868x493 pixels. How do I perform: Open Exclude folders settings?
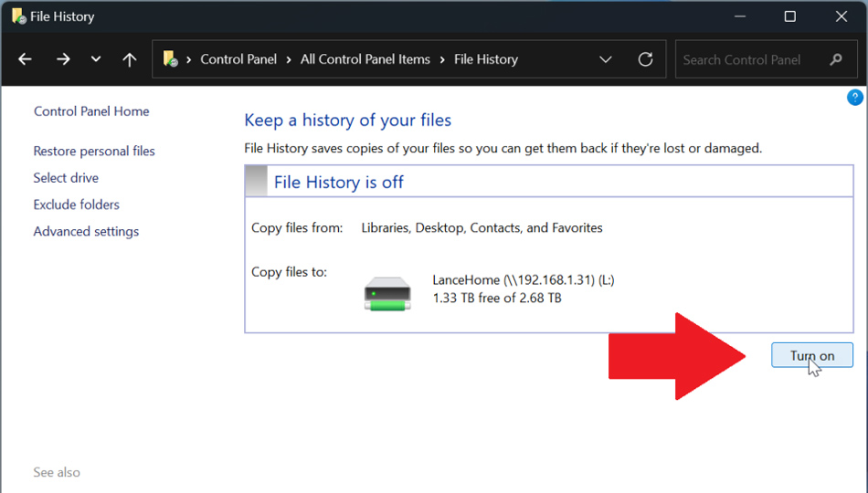(x=77, y=205)
